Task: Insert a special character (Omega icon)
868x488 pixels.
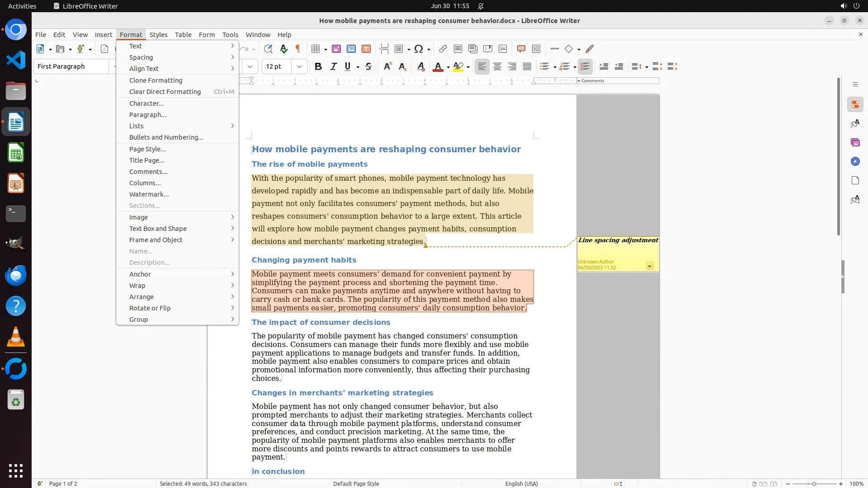Action: click(x=419, y=49)
